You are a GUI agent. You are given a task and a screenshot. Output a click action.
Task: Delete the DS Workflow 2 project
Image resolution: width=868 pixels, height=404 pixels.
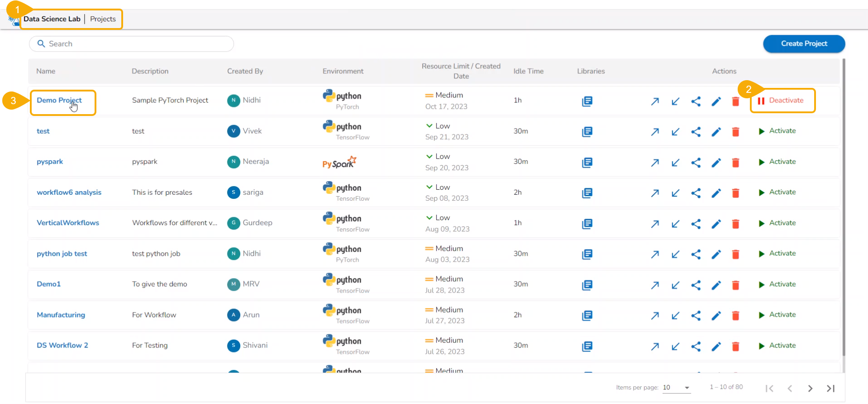(x=735, y=346)
